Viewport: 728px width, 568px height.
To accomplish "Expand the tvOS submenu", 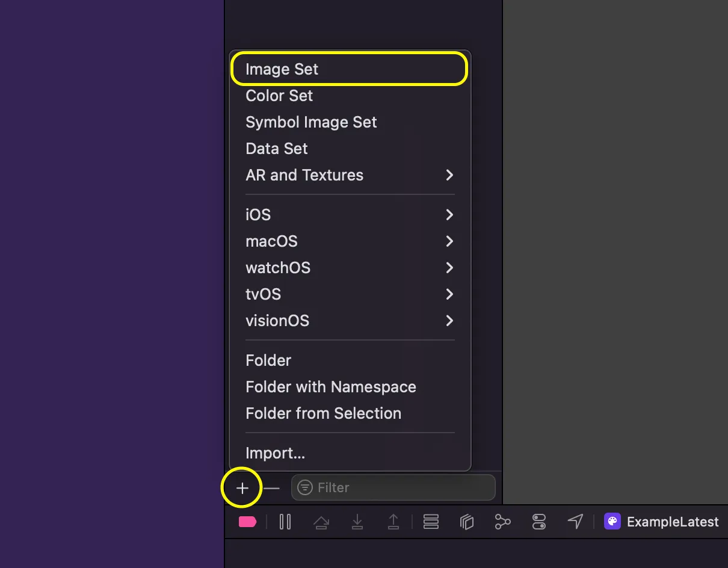I will tap(349, 294).
